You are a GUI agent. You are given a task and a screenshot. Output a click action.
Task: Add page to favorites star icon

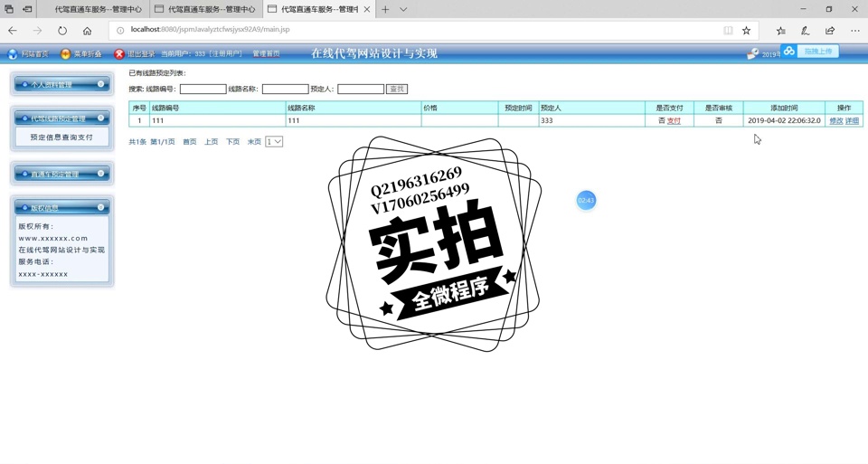746,31
